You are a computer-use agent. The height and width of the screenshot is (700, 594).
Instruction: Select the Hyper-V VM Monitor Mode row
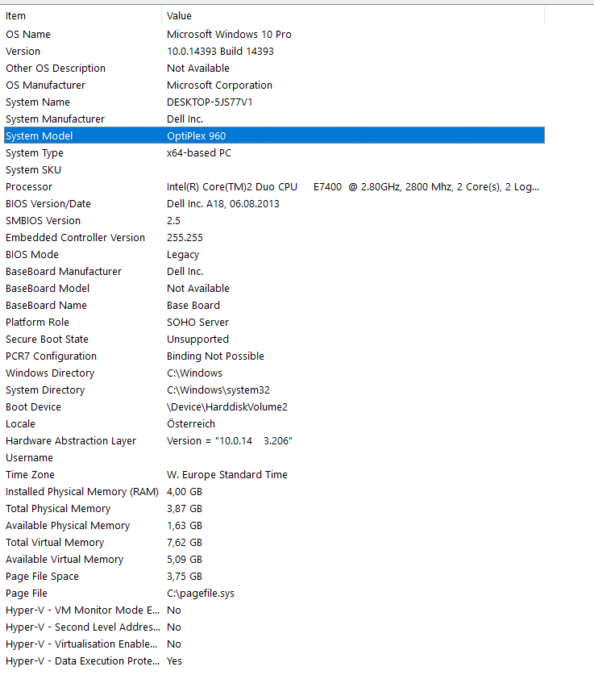pos(274,611)
